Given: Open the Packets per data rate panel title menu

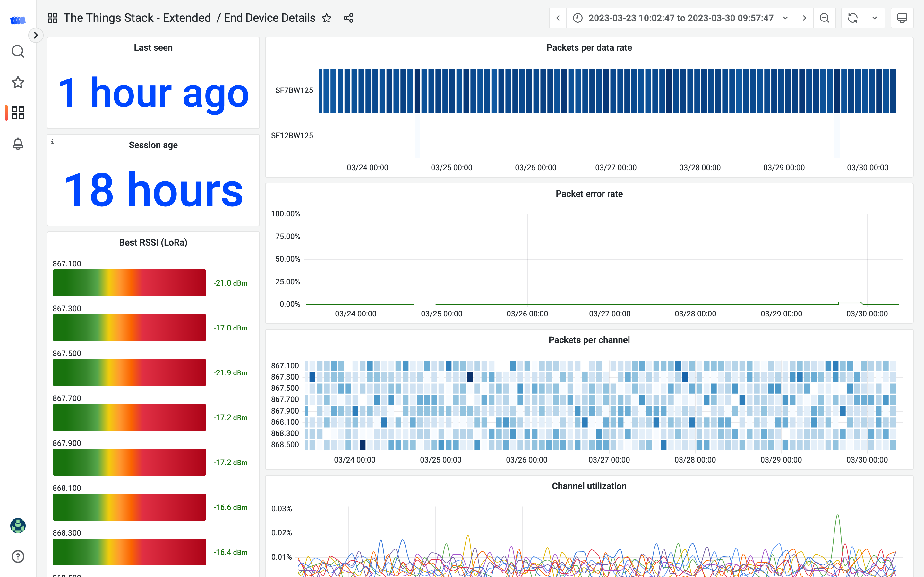Looking at the screenshot, I should pos(589,48).
